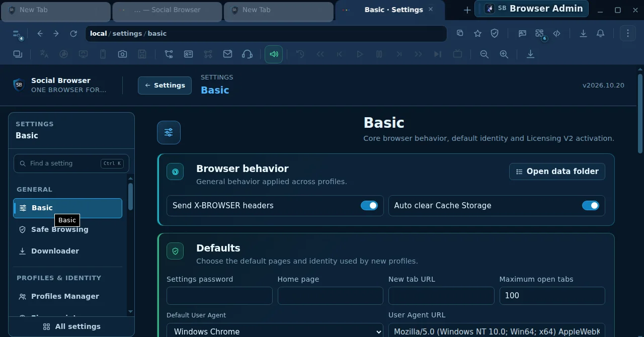
Task: Click the mobile device icon in the toolbar
Action: [103, 54]
